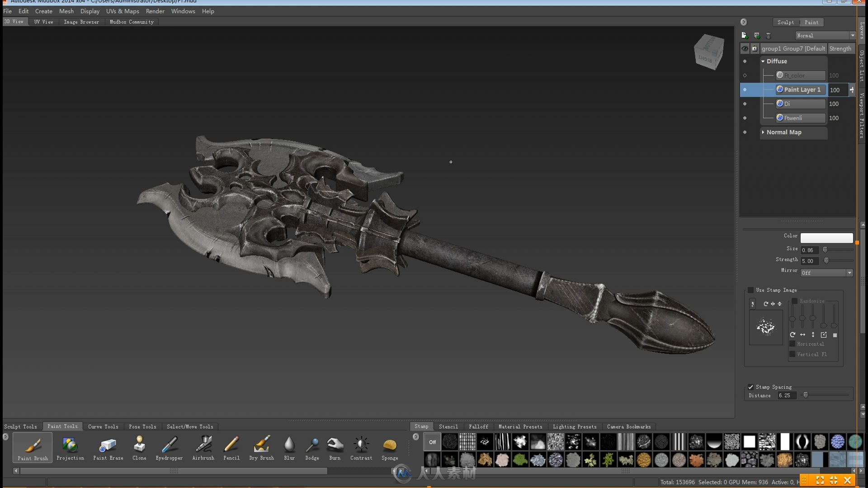The image size is (868, 488).
Task: Select the Pencil tool
Action: pyautogui.click(x=231, y=447)
